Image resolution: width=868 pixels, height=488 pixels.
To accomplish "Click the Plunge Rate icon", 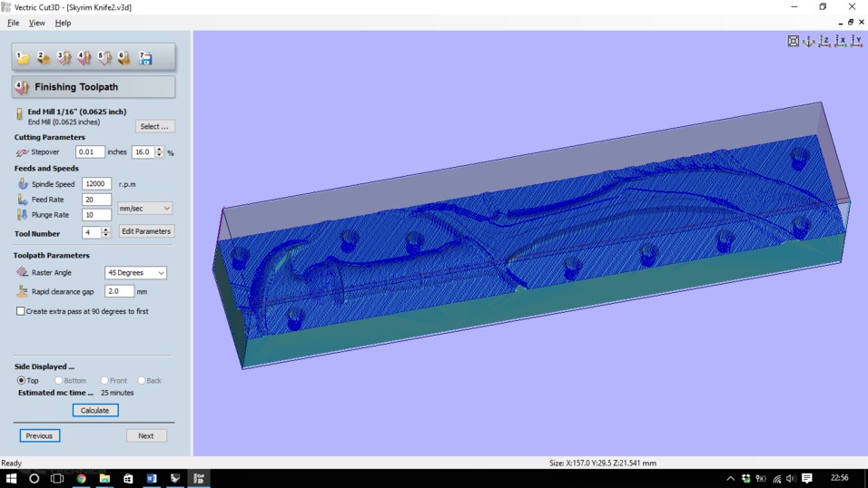I will pyautogui.click(x=22, y=215).
